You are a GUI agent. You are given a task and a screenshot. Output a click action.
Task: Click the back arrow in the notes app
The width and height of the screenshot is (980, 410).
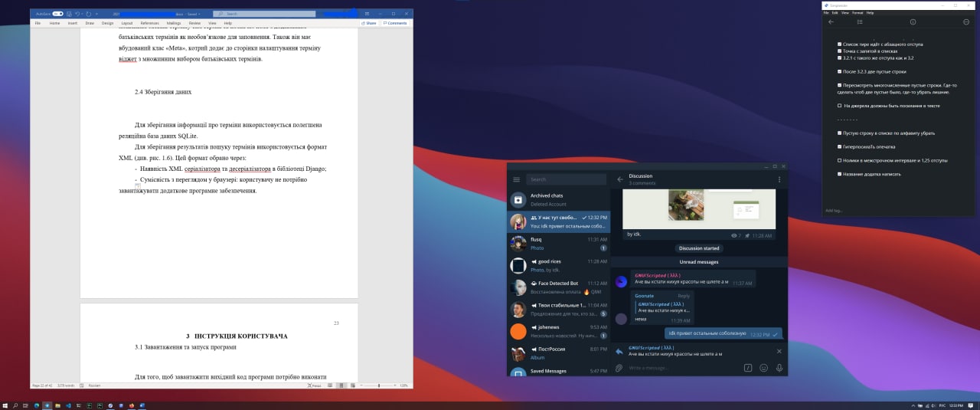coord(831,22)
